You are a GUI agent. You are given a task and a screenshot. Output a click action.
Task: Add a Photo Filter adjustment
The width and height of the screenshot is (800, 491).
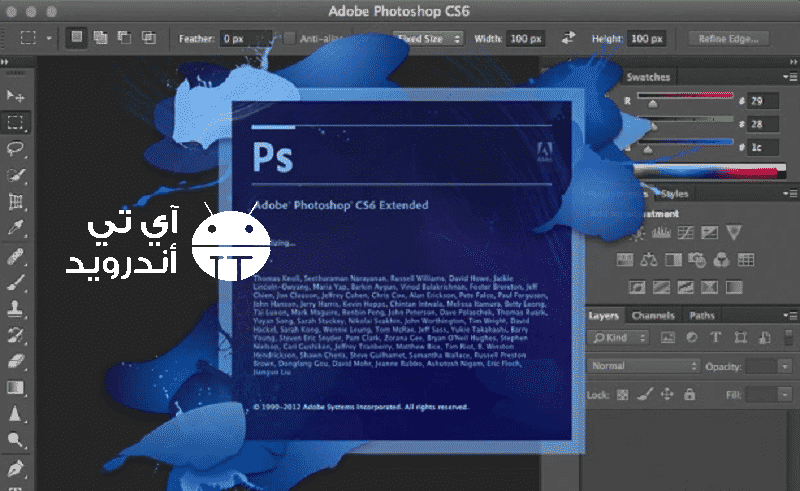(697, 260)
